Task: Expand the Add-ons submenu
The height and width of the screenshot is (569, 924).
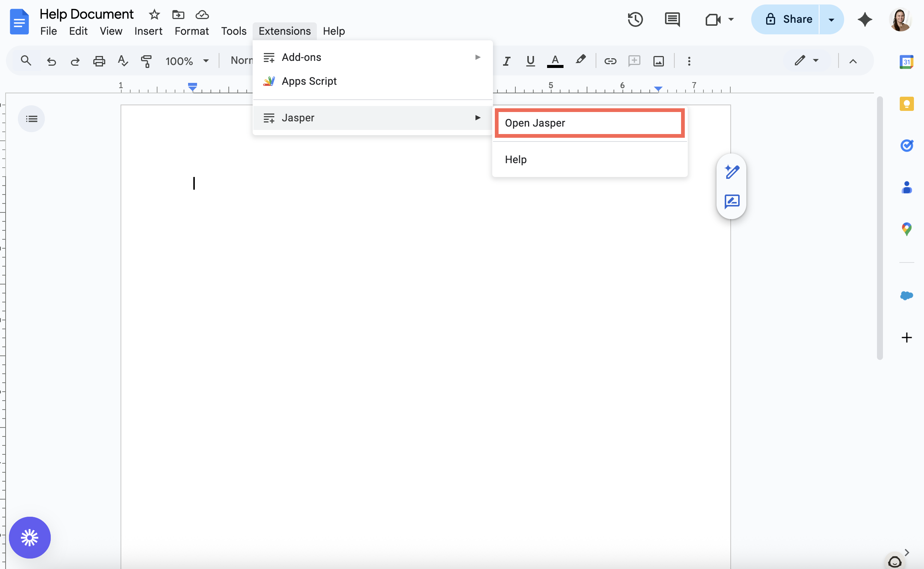Action: pos(372,57)
